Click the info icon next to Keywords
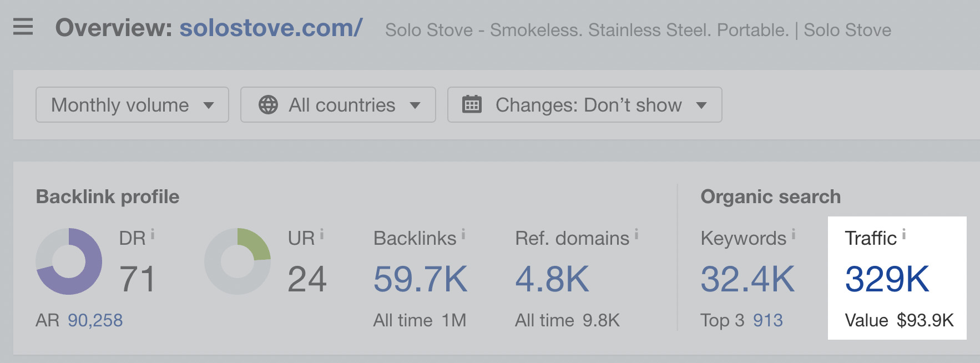 794,234
